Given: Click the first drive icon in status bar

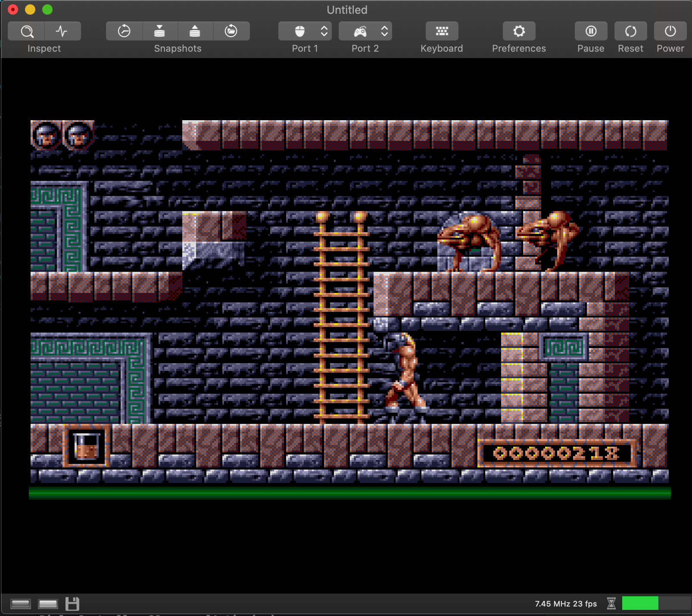Looking at the screenshot, I should pos(21,604).
